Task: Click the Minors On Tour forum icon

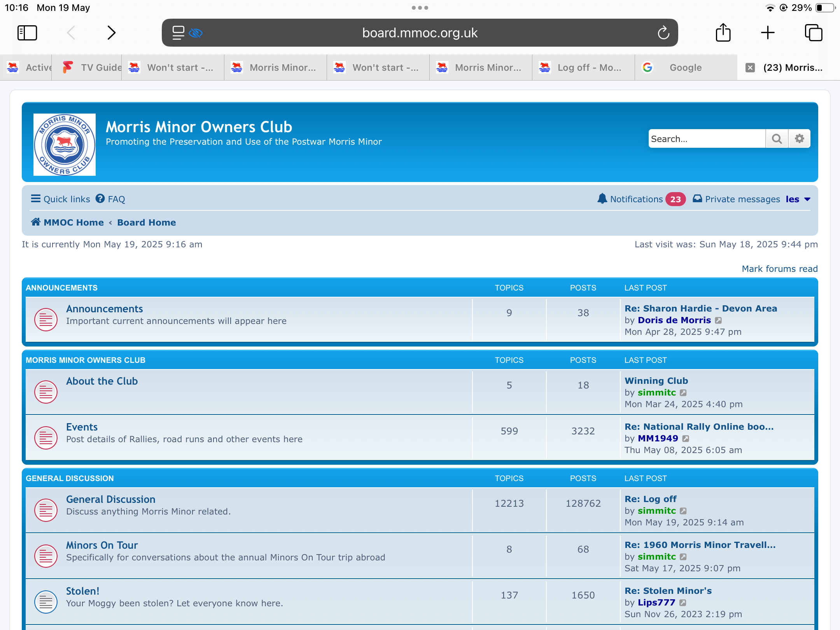Action: 46,556
